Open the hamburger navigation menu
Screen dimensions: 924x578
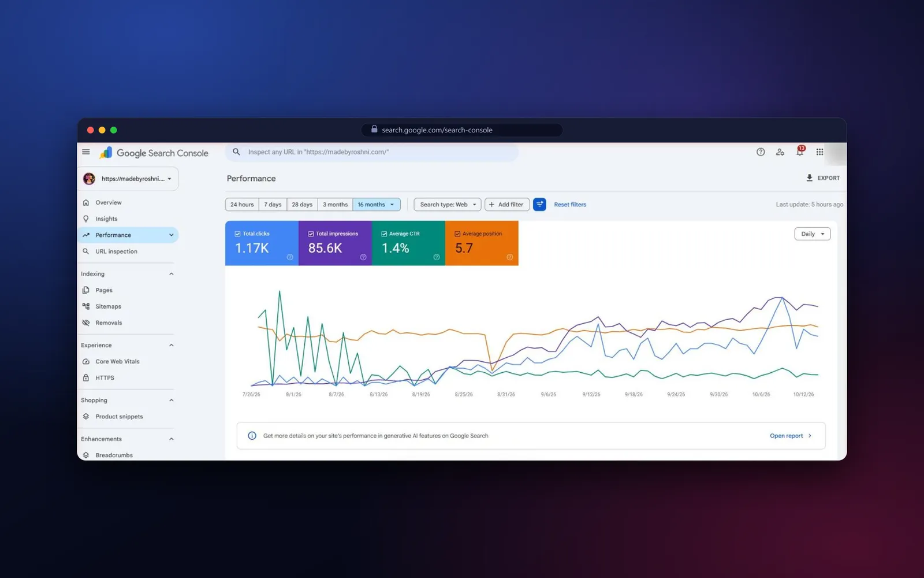(x=86, y=152)
